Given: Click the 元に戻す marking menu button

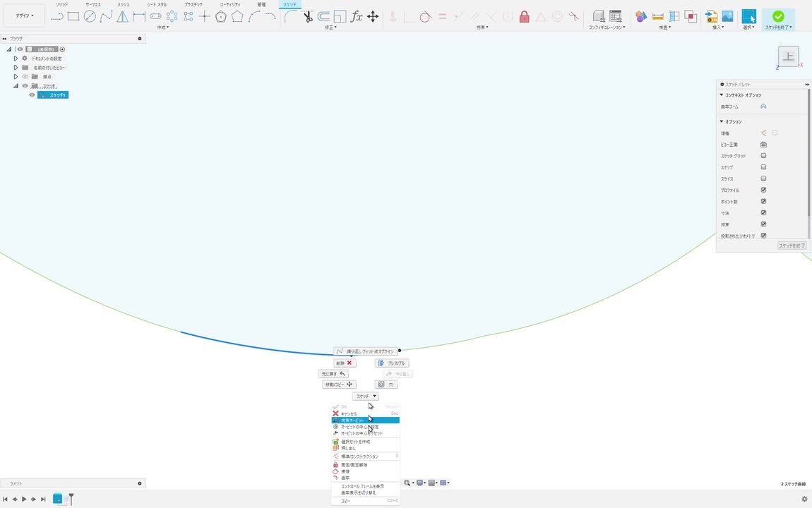Looking at the screenshot, I should click(x=333, y=374).
